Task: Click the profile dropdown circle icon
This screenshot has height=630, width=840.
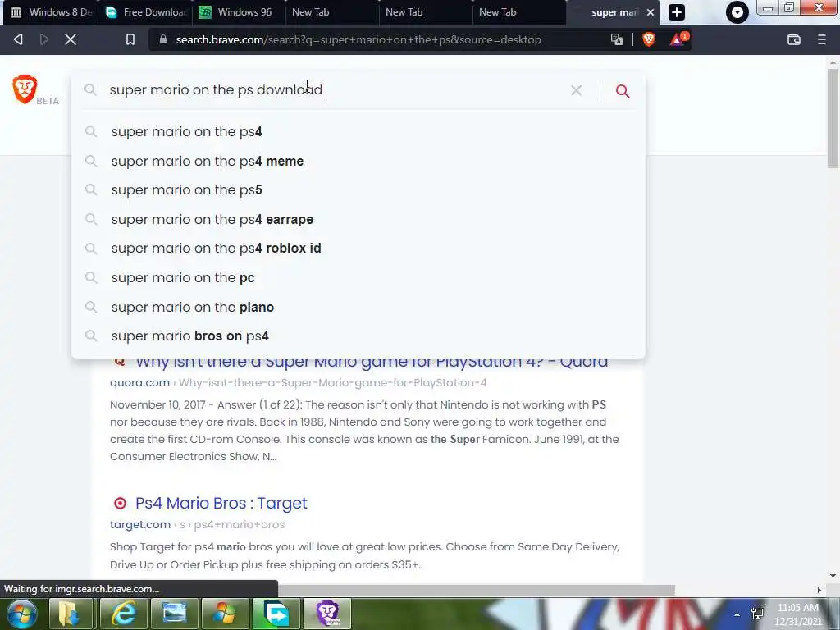Action: (x=737, y=12)
